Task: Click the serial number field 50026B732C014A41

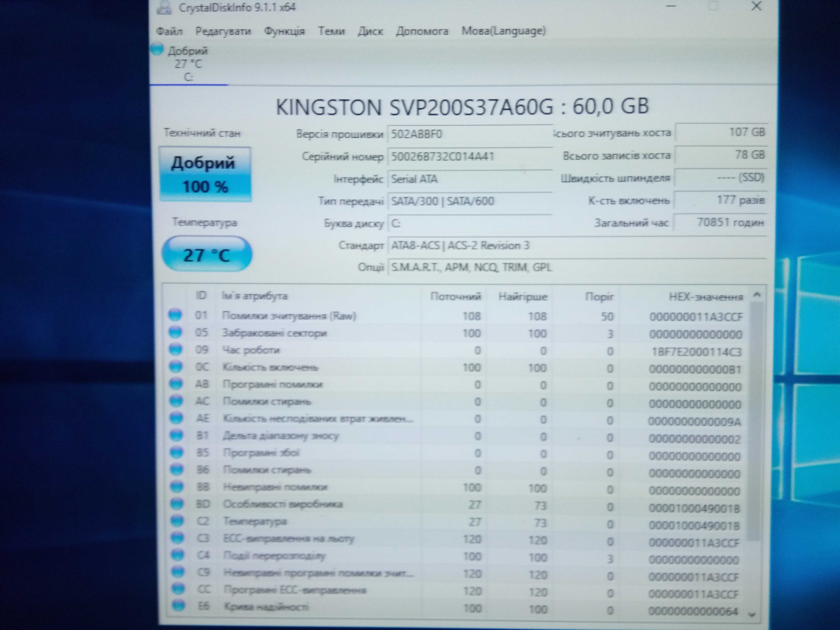Action: tap(469, 156)
